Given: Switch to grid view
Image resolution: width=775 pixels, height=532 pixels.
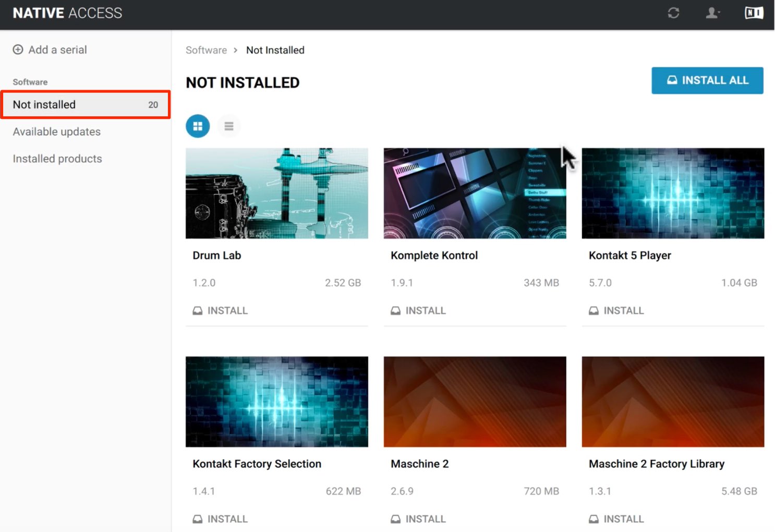Looking at the screenshot, I should 198,126.
